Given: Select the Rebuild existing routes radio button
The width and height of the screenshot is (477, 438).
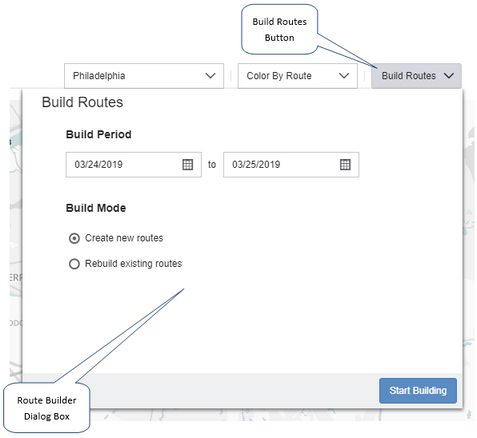Looking at the screenshot, I should (74, 264).
